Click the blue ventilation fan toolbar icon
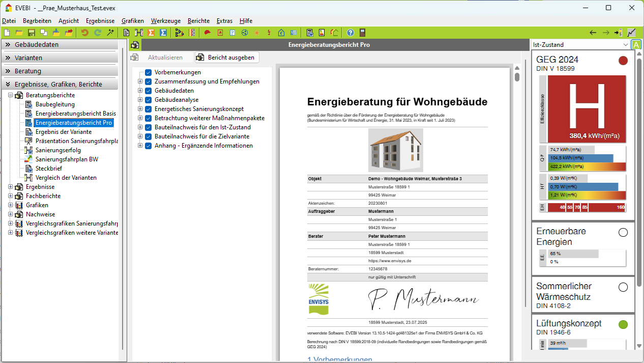This screenshot has width=644, height=363. pyautogui.click(x=245, y=33)
